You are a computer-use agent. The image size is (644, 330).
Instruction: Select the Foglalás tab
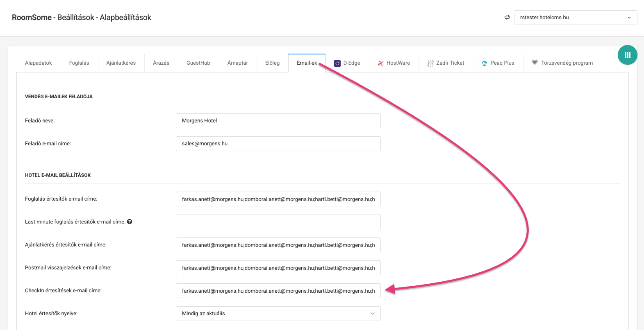79,63
